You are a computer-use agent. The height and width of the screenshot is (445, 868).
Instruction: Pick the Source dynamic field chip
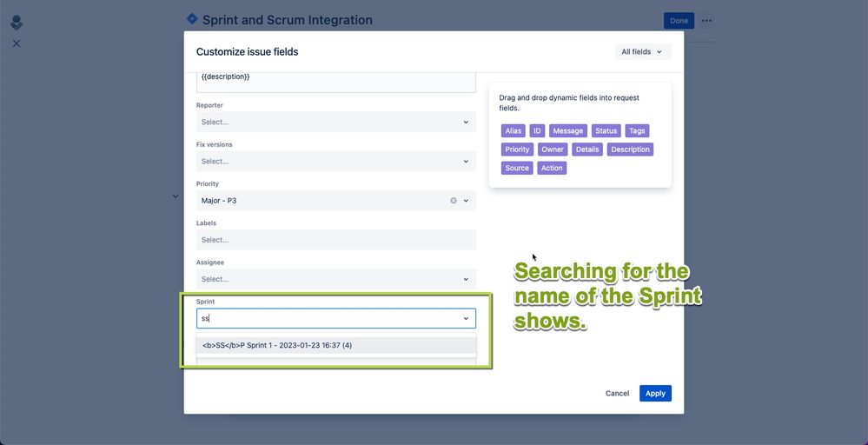(517, 168)
